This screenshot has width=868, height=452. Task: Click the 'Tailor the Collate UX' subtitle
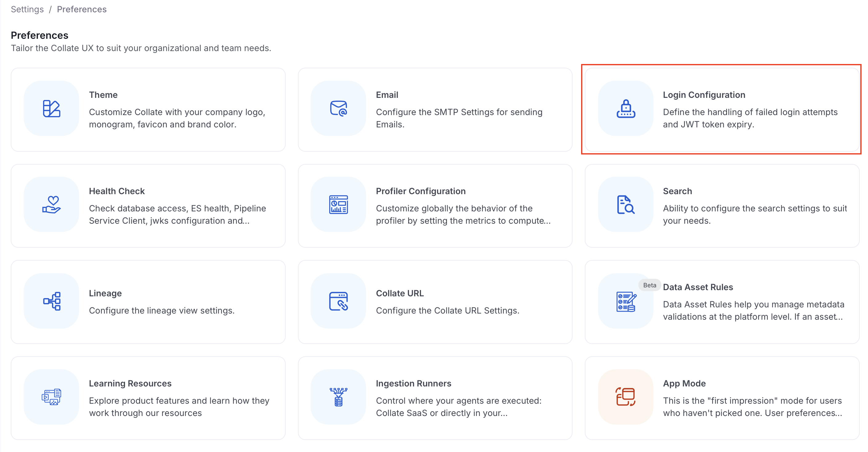point(141,48)
